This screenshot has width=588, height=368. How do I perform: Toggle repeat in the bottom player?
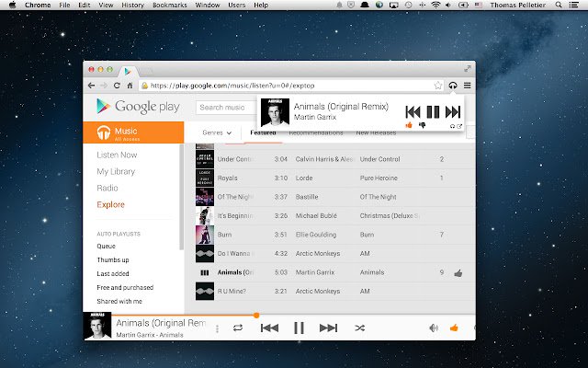pyautogui.click(x=238, y=328)
